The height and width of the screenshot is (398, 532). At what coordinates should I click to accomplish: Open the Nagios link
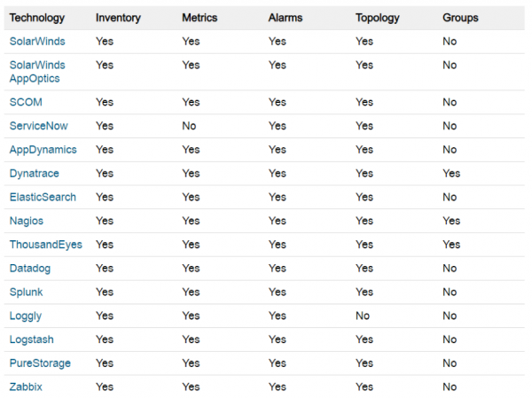click(x=27, y=221)
